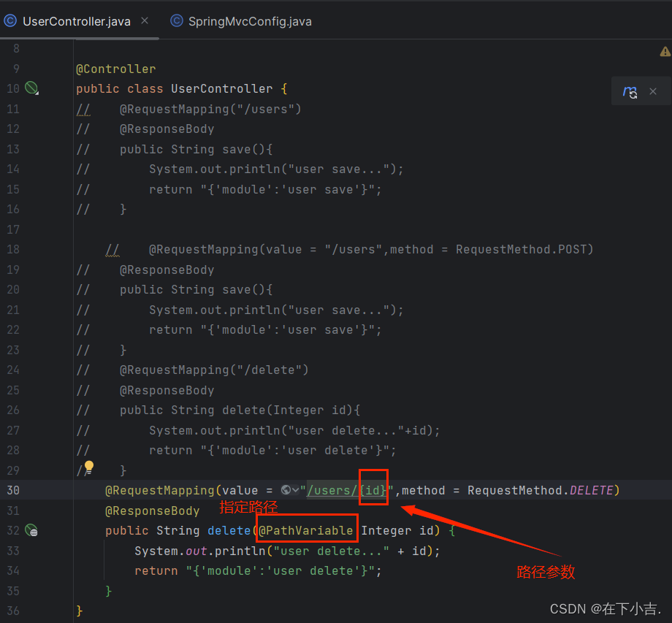Click the @RequestMapping annotation on line 30

point(159,490)
